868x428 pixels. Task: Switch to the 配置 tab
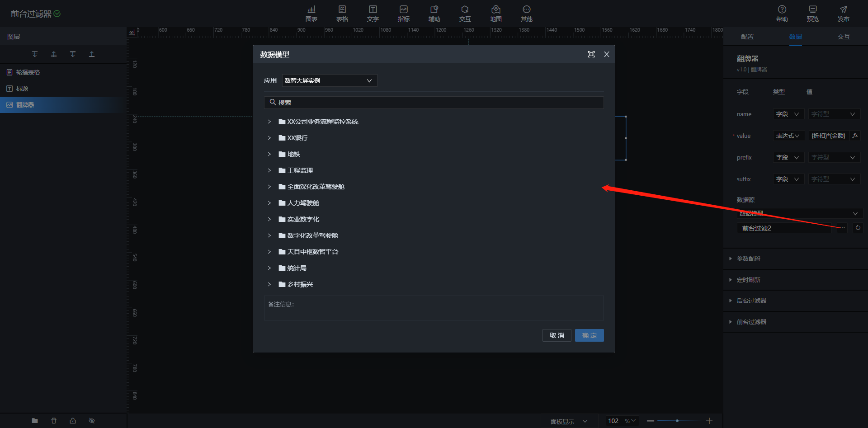[x=747, y=37]
